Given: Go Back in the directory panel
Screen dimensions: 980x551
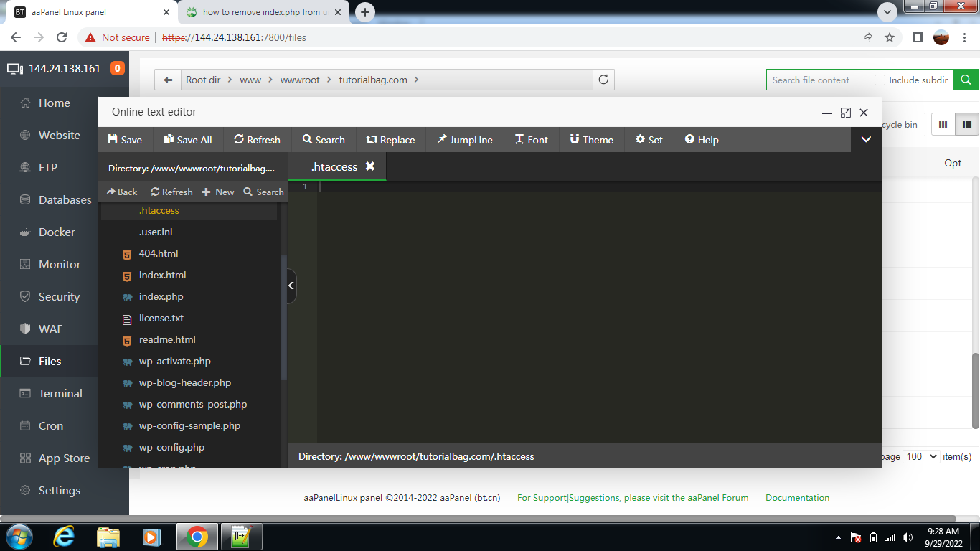Looking at the screenshot, I should click(x=122, y=192).
